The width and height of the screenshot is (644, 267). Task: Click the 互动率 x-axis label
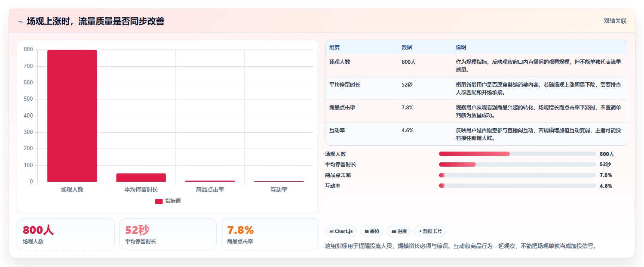pos(279,189)
